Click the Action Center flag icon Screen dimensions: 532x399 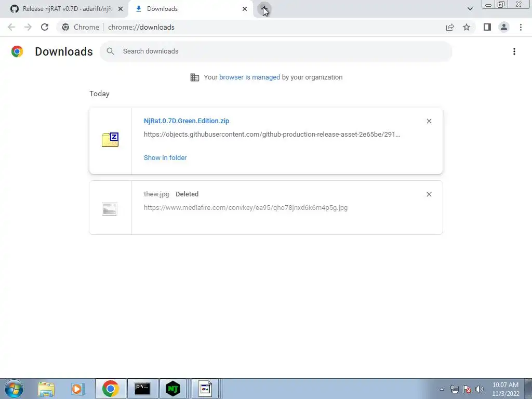467,389
